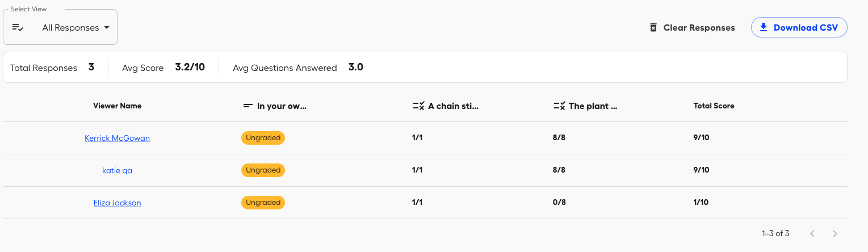Click the text question icon for In your ow... column
868x252 pixels.
coord(248,106)
